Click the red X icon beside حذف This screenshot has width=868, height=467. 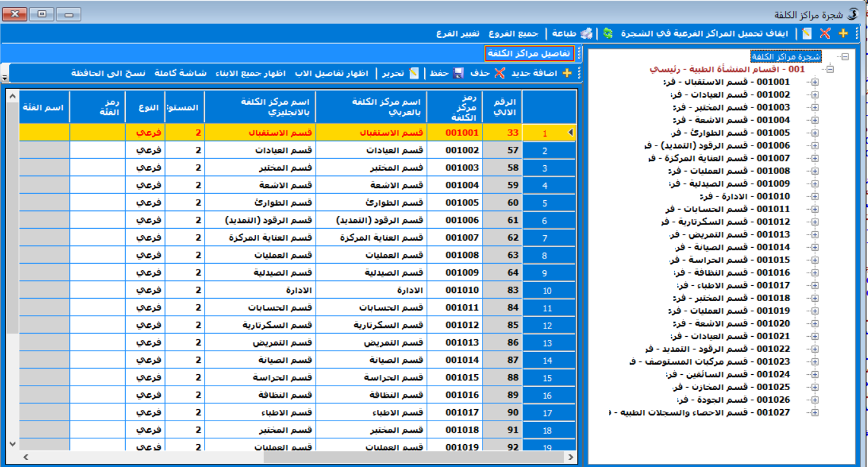click(500, 73)
